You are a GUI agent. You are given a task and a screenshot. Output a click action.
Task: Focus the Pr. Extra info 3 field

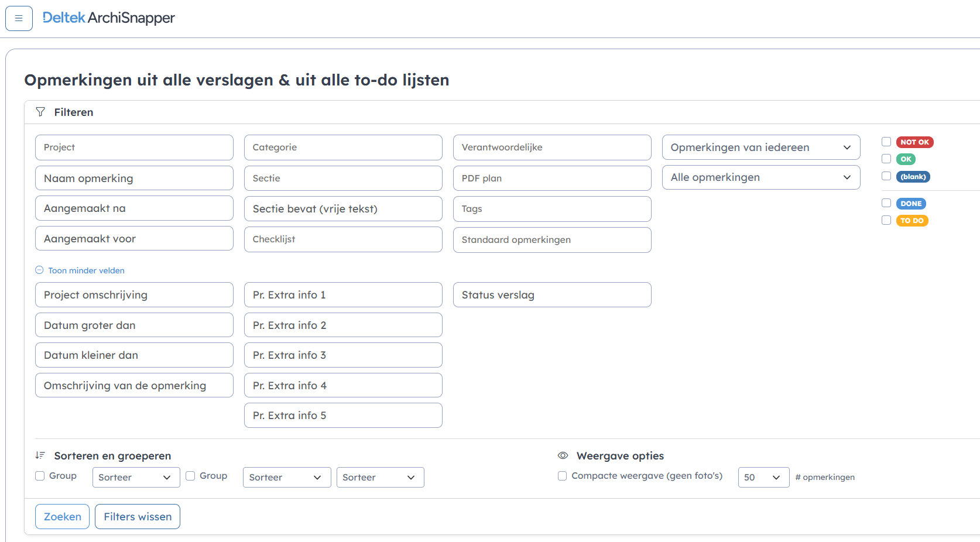(x=343, y=355)
